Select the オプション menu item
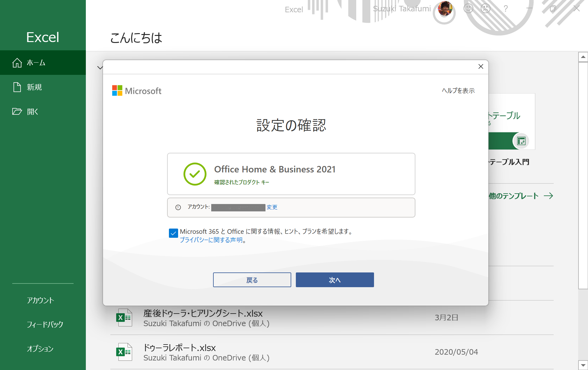The image size is (588, 370). pos(40,349)
